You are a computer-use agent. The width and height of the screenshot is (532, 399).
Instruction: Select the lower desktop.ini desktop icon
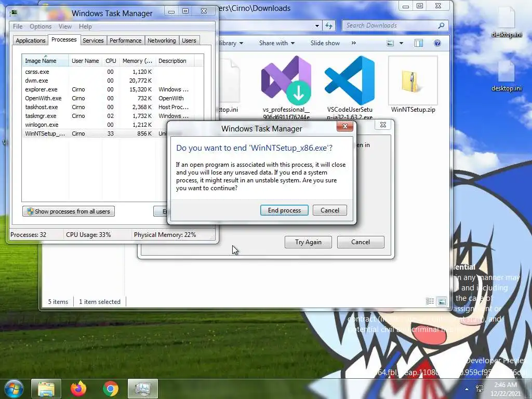click(507, 76)
